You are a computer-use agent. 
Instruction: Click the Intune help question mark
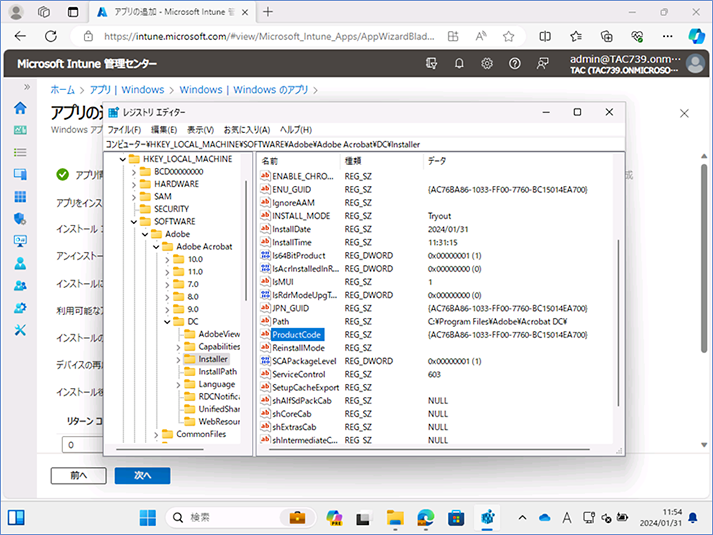[x=514, y=64]
